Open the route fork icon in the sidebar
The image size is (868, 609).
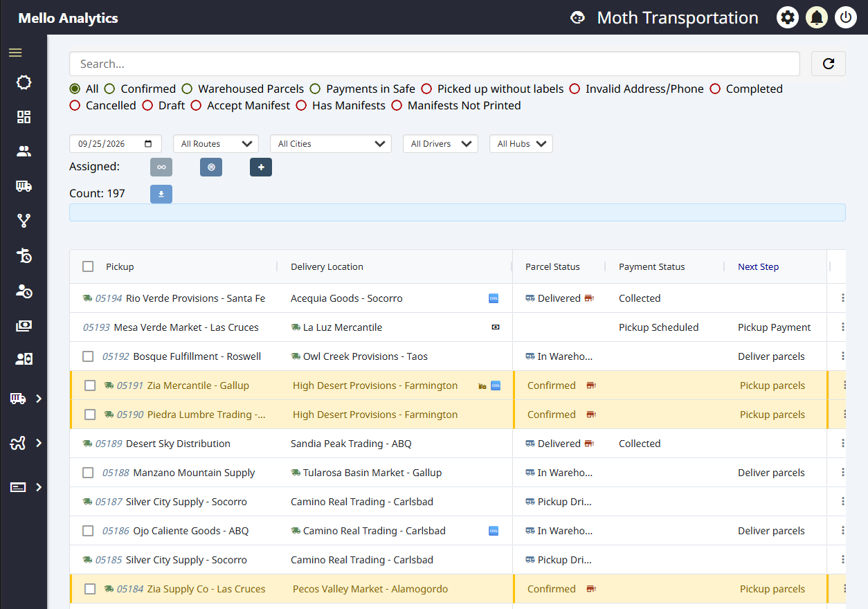click(24, 221)
